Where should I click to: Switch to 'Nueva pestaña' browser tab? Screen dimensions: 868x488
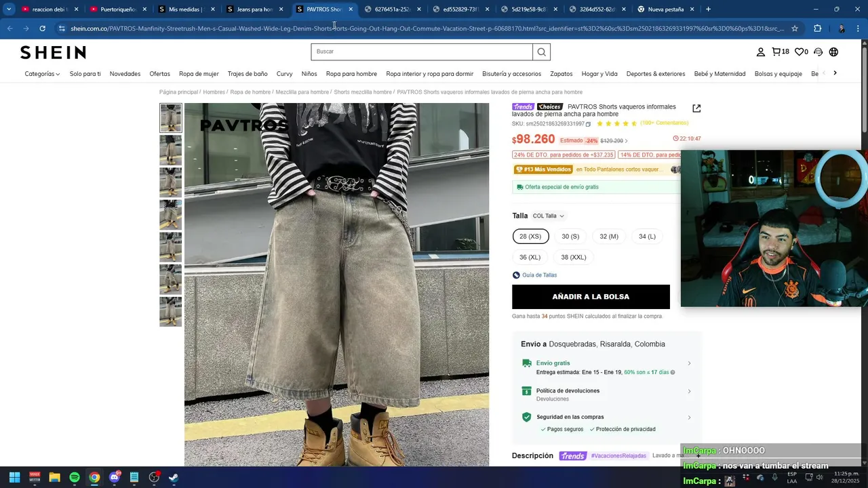coord(665,9)
